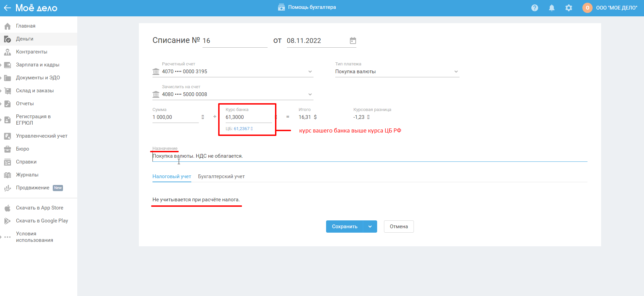Click the Продвижение chart icon
Viewport: 644px width, 296px height.
click(x=7, y=188)
